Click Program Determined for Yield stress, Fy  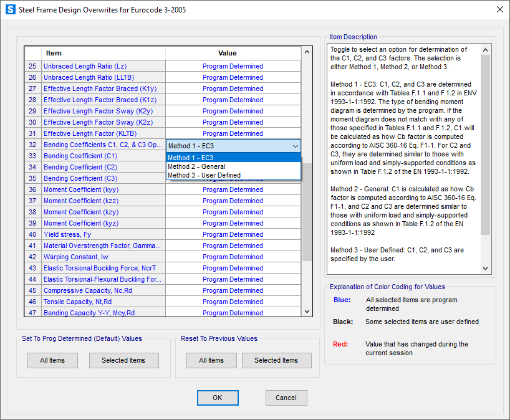pos(233,234)
